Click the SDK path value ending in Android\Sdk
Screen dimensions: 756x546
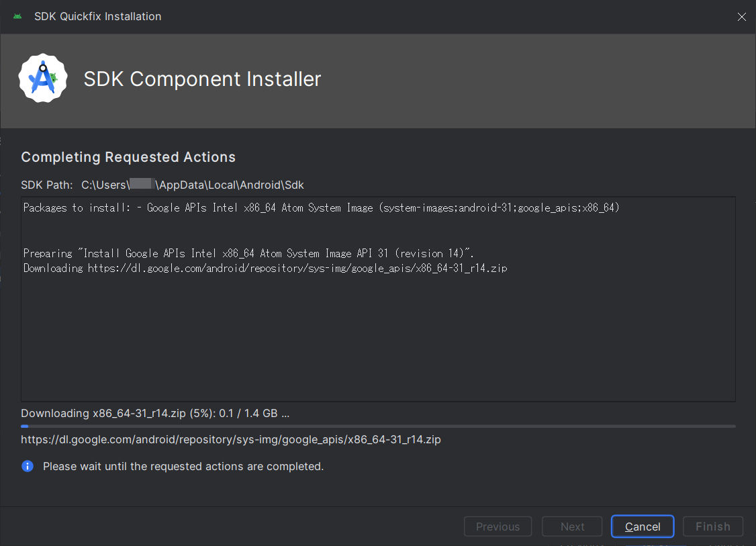[x=193, y=185]
